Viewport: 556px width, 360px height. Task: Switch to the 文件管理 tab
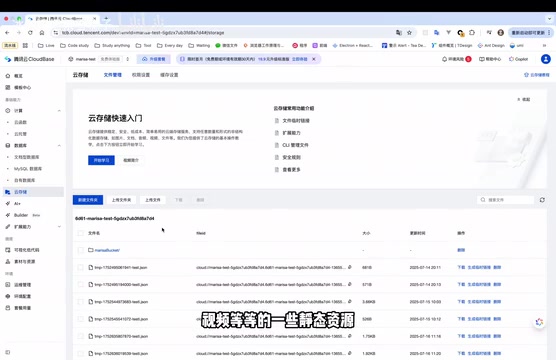coord(113,75)
